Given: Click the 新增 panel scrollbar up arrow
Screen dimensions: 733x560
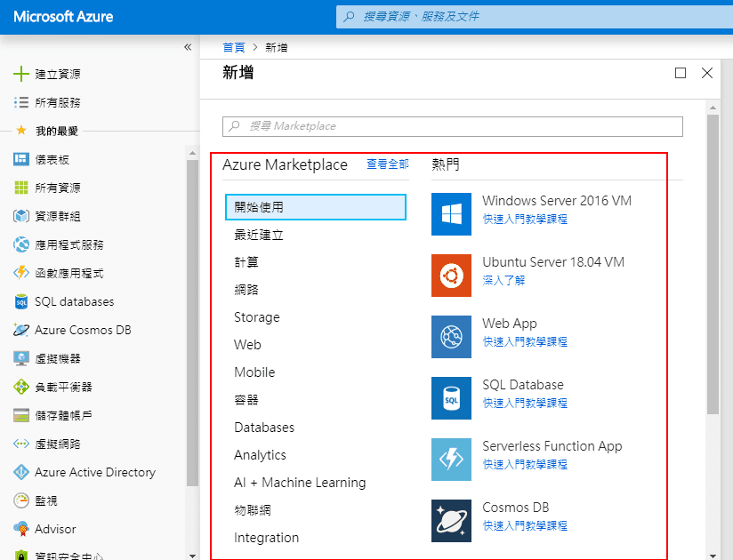Looking at the screenshot, I should [x=713, y=108].
